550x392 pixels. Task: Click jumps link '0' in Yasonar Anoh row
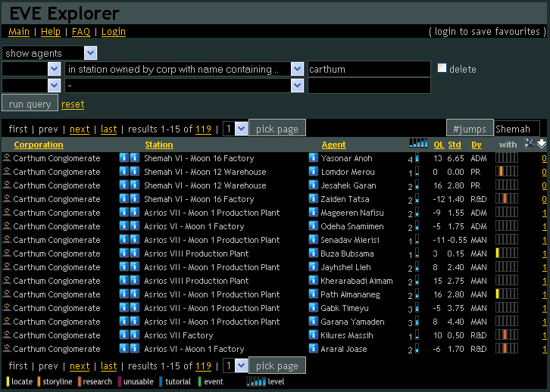click(x=544, y=158)
